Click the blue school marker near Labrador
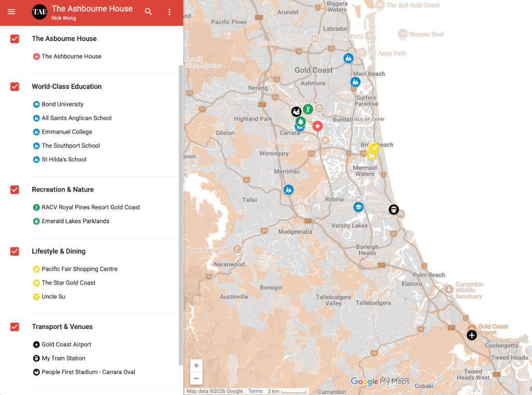 [349, 58]
